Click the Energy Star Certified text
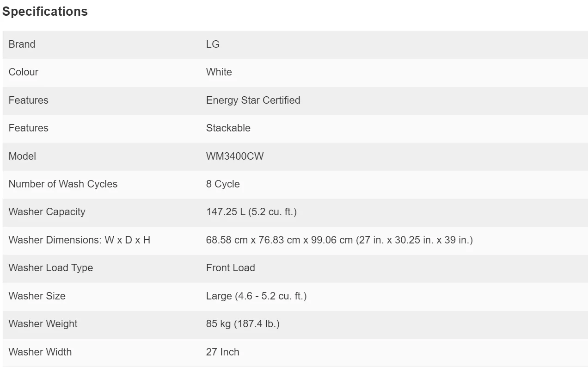The width and height of the screenshot is (588, 367). click(253, 100)
